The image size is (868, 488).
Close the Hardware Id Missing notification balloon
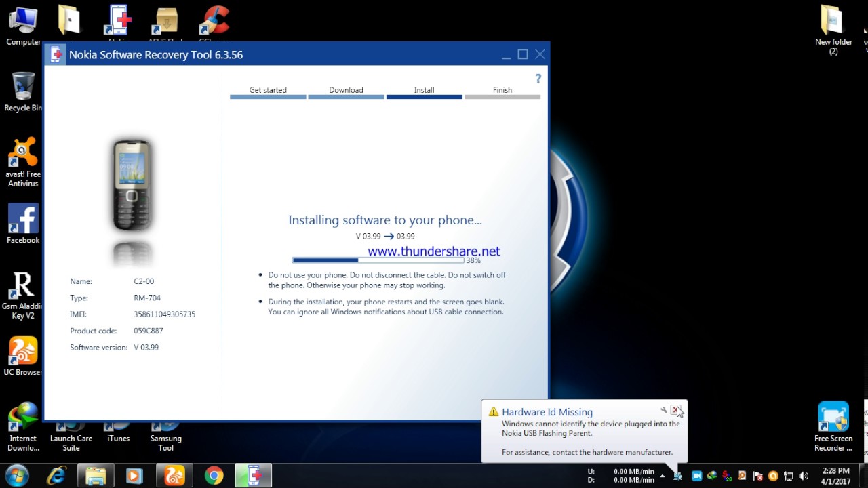[675, 410]
